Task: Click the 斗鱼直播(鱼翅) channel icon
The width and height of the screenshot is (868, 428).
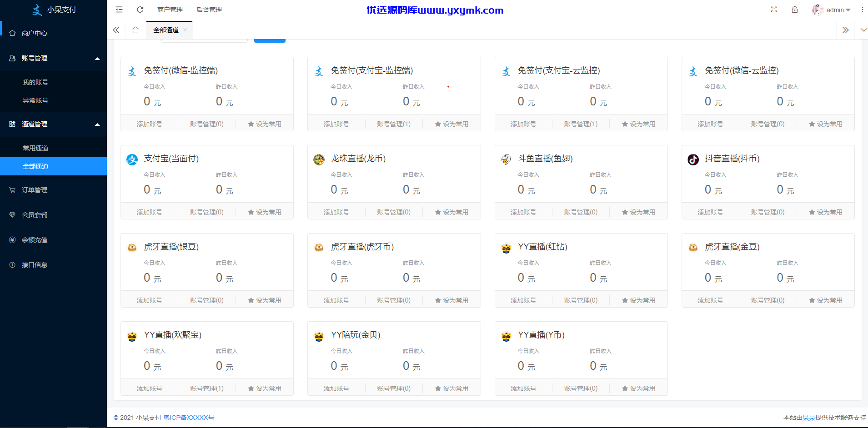Action: pyautogui.click(x=506, y=159)
